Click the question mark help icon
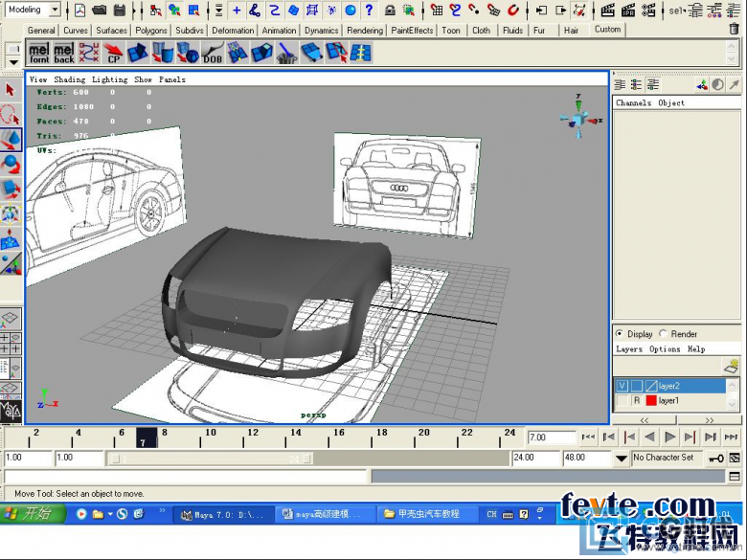Viewport: 747px width, 560px height. pos(369,10)
